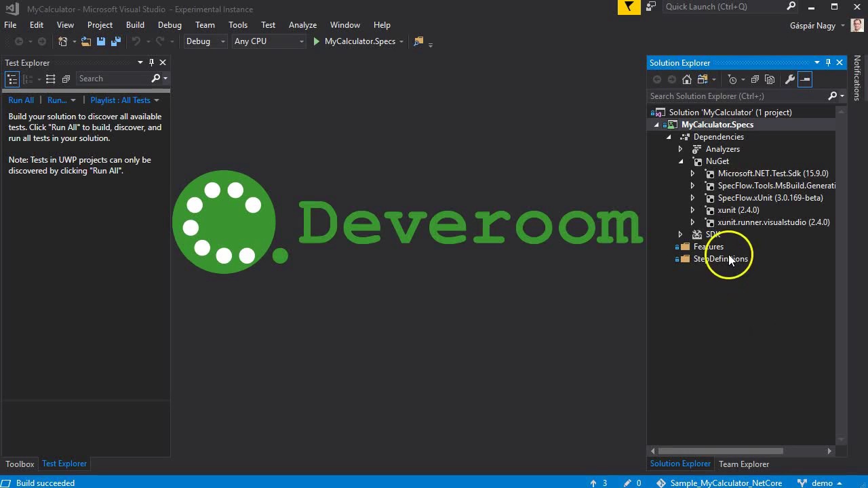
Task: Switch to the Toolbox tab
Action: 20,464
